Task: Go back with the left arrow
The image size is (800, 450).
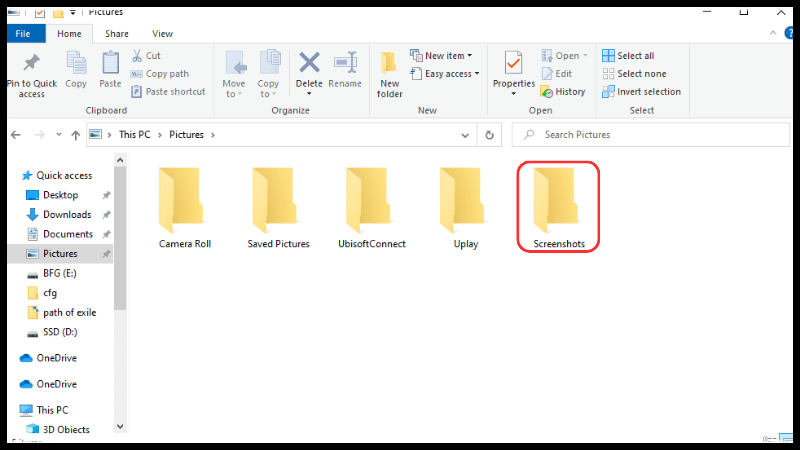Action: pos(16,135)
